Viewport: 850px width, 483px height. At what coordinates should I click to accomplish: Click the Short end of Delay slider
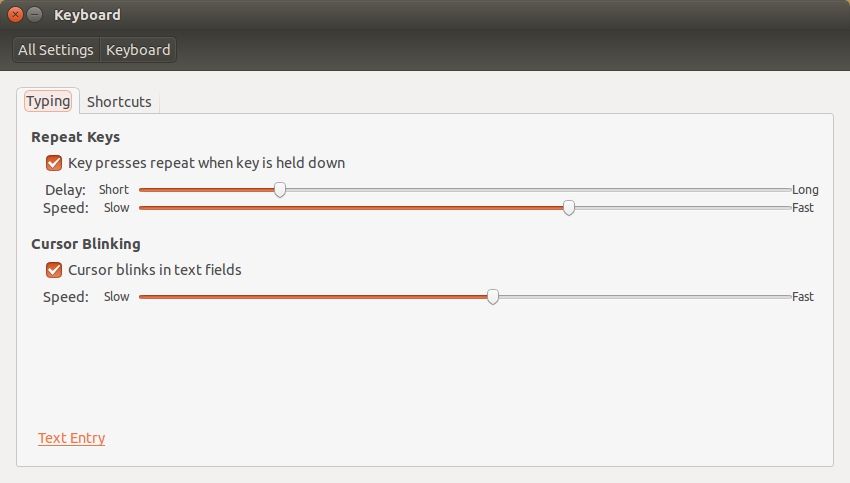[x=114, y=190]
